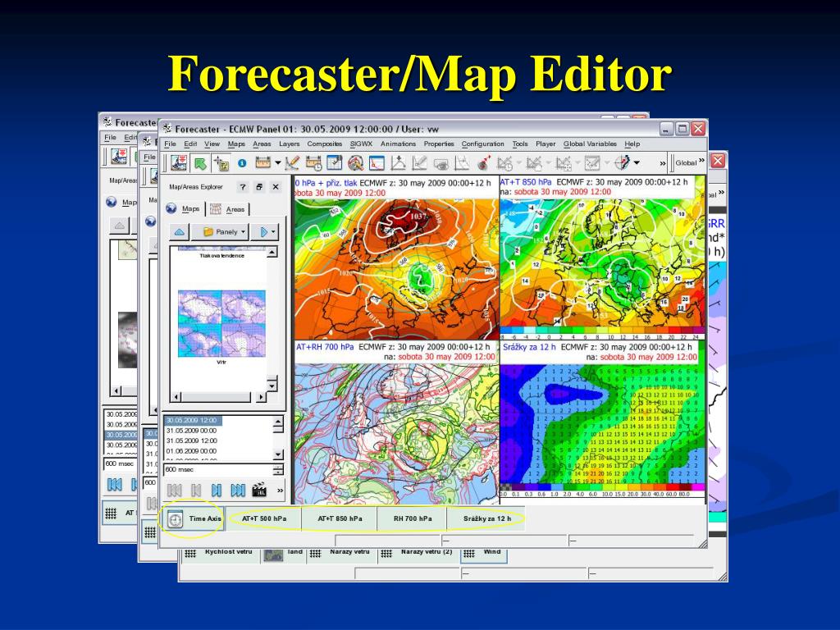The image size is (840, 630).
Task: Click the pencil and ruler drawing tool
Action: [x=293, y=163]
